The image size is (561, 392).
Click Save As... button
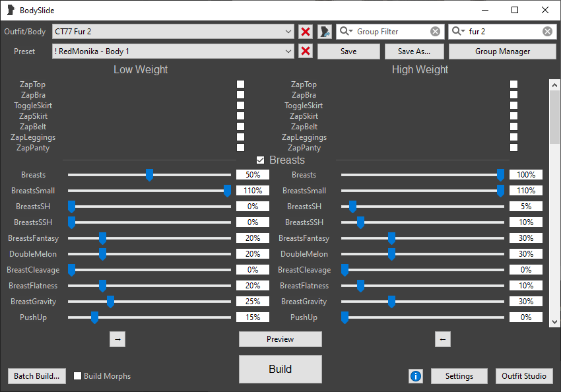(x=414, y=51)
